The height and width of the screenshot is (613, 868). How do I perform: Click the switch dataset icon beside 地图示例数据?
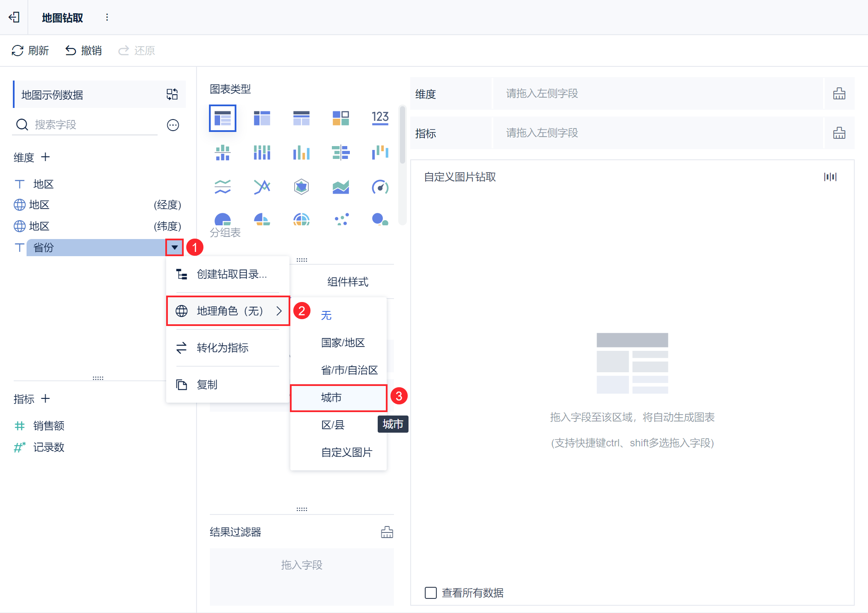click(x=172, y=94)
